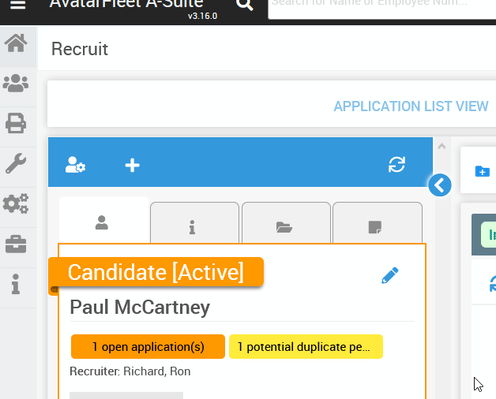
Task: Open the briefcase sidebar icon
Action: [x=16, y=244]
